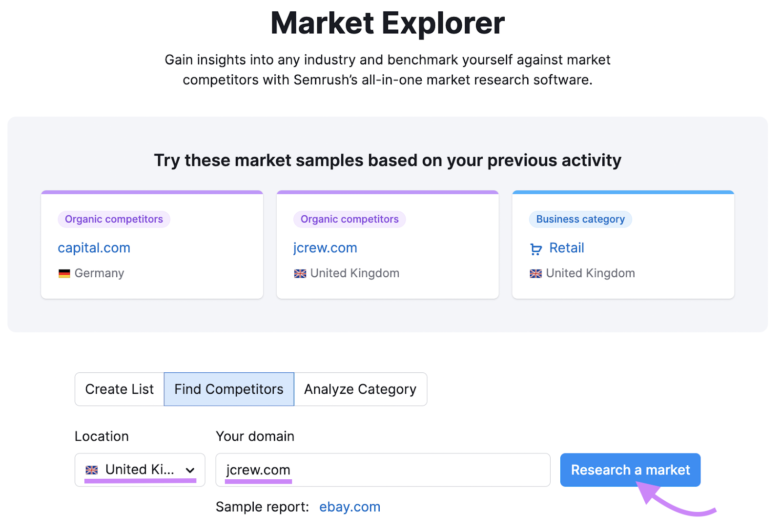Click the Retail shopping cart icon

coord(536,249)
